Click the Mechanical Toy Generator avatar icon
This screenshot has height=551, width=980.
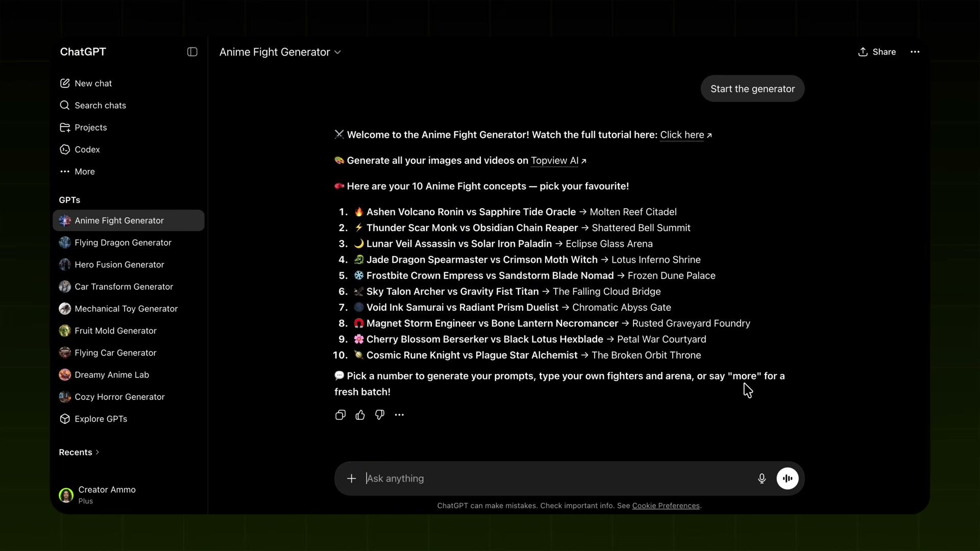[x=65, y=309]
